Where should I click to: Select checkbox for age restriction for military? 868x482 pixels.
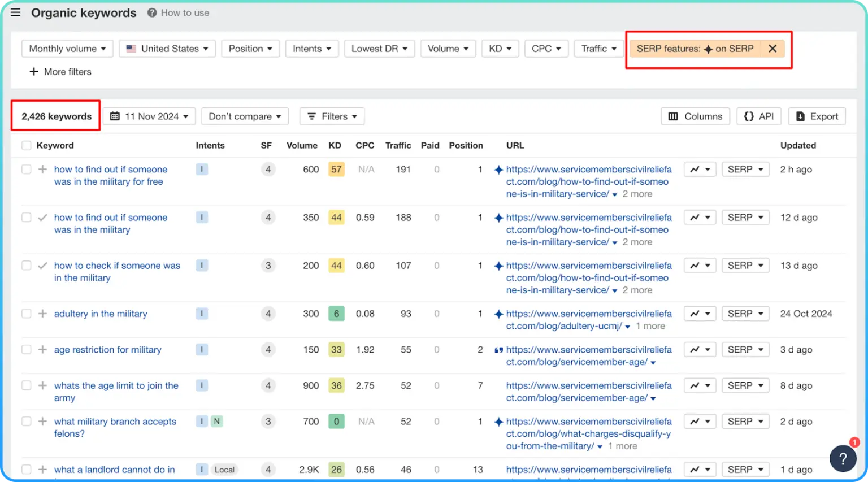click(x=27, y=350)
